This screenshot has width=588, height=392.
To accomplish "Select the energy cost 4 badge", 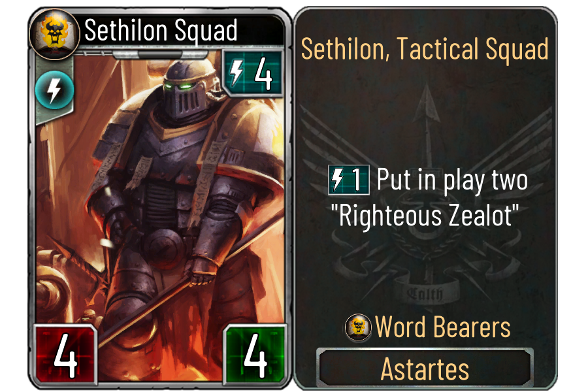I will pos(252,73).
